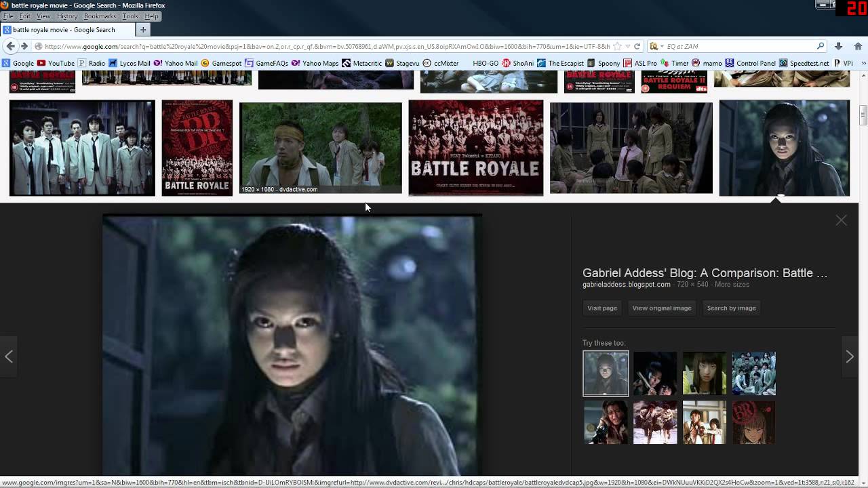Image resolution: width=868 pixels, height=488 pixels.
Task: Open the Control Panel bookmark
Action: (750, 63)
